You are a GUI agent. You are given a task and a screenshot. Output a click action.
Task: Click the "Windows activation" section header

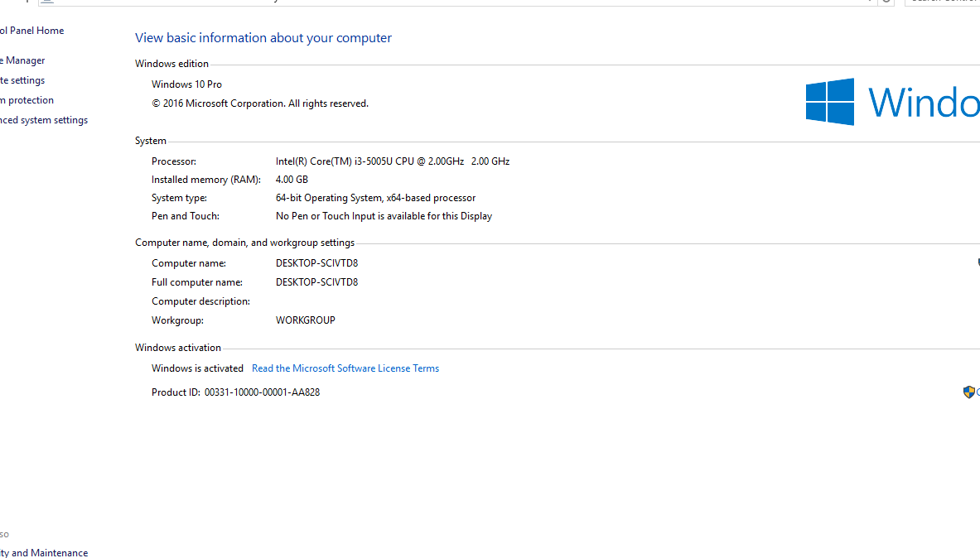(178, 348)
